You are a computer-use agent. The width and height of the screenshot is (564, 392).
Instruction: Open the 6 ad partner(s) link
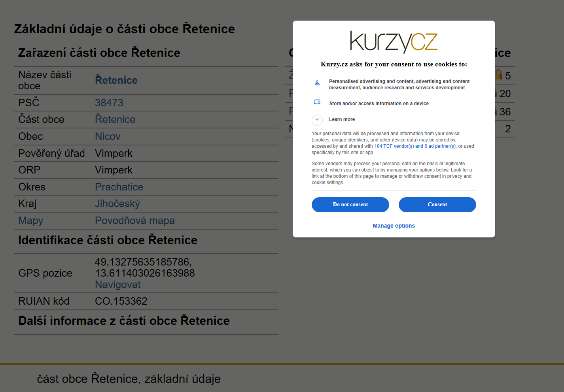pyautogui.click(x=440, y=146)
